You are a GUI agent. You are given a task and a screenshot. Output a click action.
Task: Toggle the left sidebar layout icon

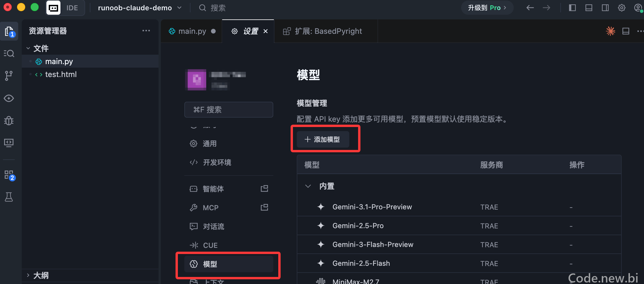click(572, 8)
